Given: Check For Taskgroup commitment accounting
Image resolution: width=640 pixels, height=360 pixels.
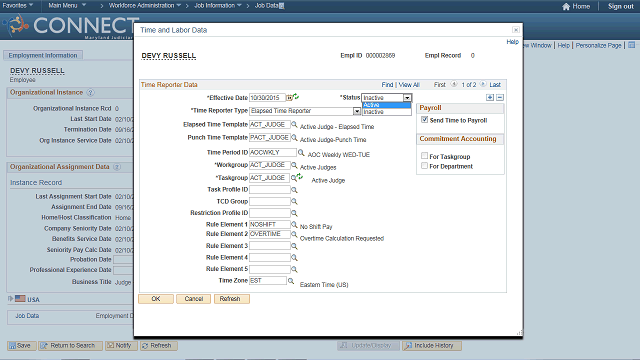Looking at the screenshot, I should coord(424,156).
